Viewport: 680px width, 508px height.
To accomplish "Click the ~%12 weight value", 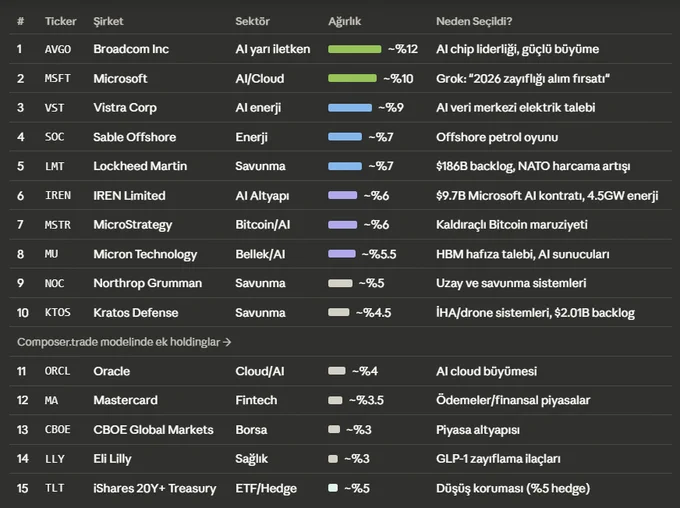I will point(403,49).
